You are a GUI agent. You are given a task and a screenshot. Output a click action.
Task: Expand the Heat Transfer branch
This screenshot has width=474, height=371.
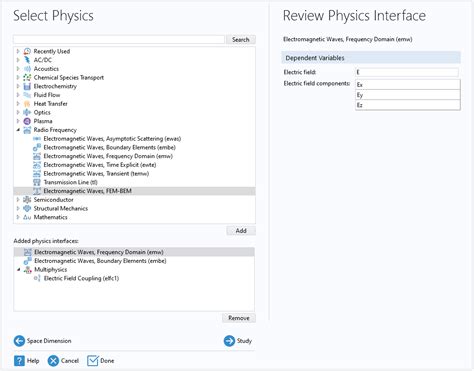(x=18, y=104)
